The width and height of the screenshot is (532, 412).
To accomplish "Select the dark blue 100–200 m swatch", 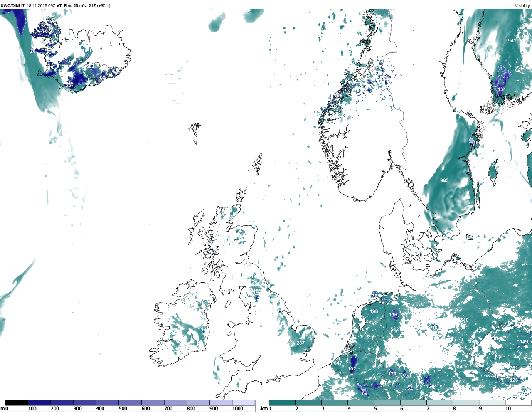I will [x=39, y=402].
